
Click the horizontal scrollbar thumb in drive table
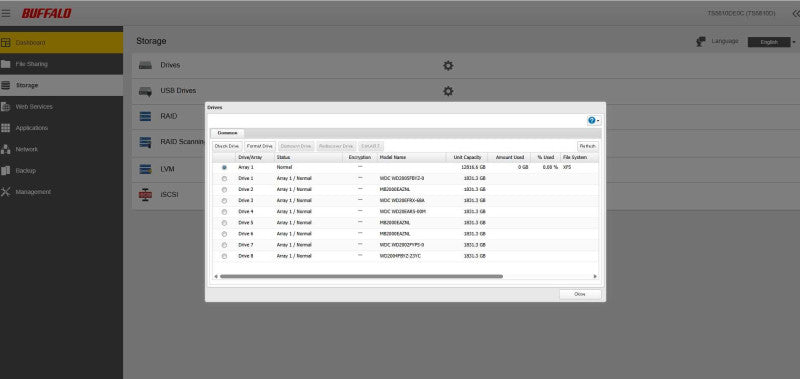pos(361,276)
